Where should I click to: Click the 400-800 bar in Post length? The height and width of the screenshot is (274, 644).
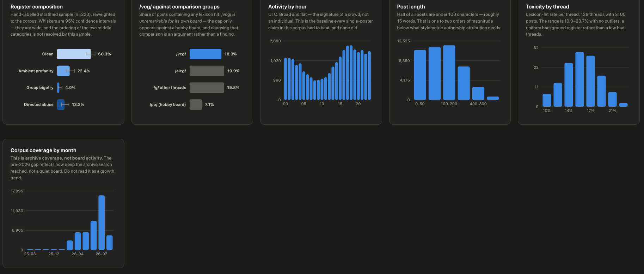click(478, 93)
